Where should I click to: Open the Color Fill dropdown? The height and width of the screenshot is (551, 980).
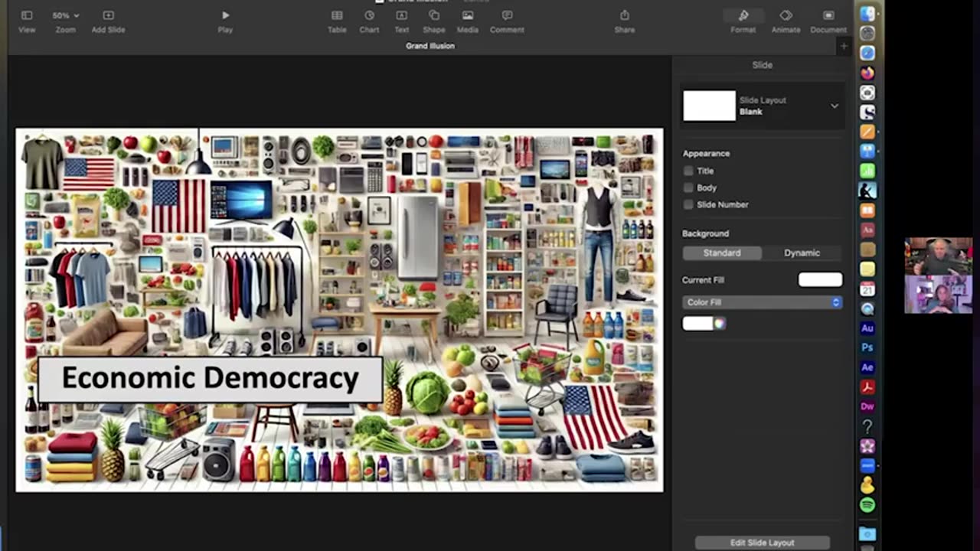pyautogui.click(x=762, y=302)
